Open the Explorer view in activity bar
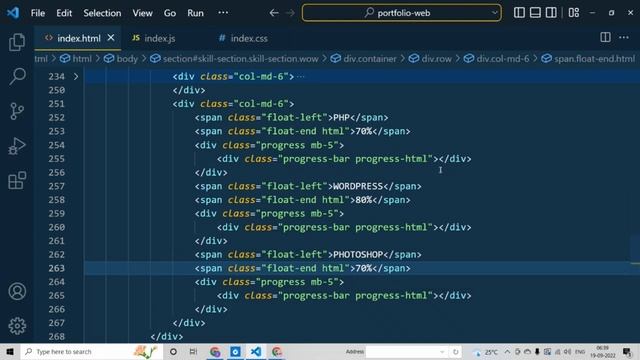This screenshot has width=640, height=360. (x=17, y=42)
